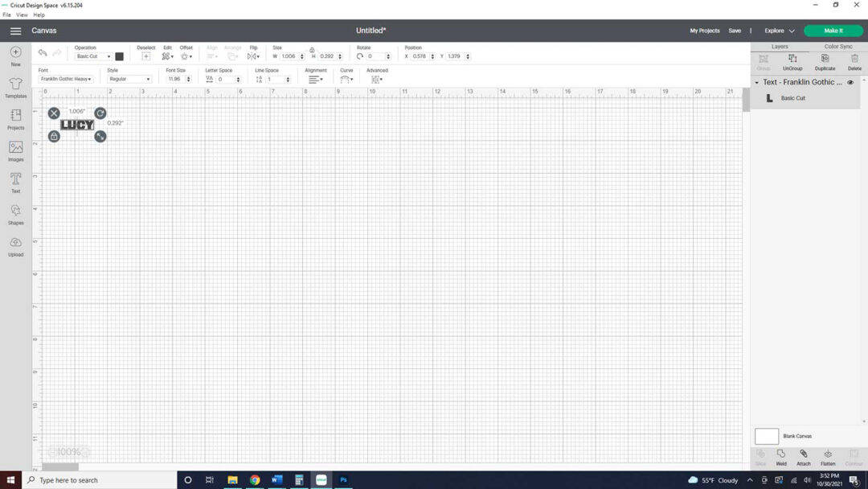Click the Weld tool icon
Viewport: 868px width, 489px height.
(x=780, y=456)
